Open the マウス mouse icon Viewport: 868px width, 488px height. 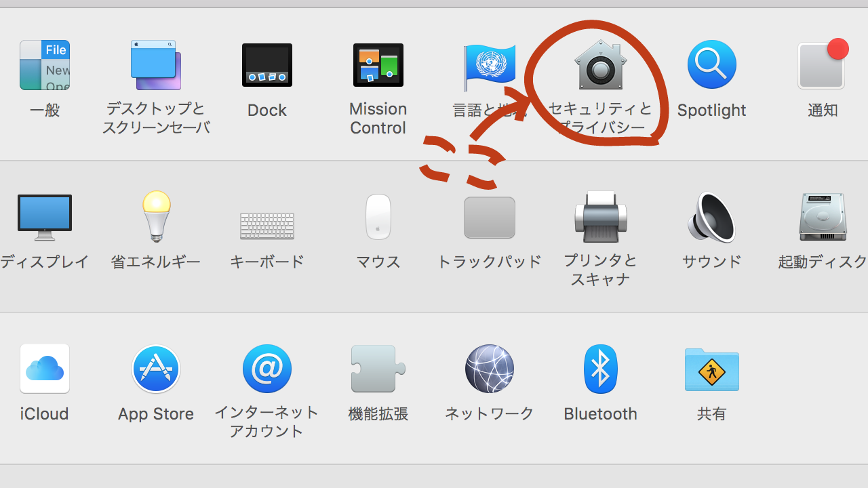tap(378, 217)
